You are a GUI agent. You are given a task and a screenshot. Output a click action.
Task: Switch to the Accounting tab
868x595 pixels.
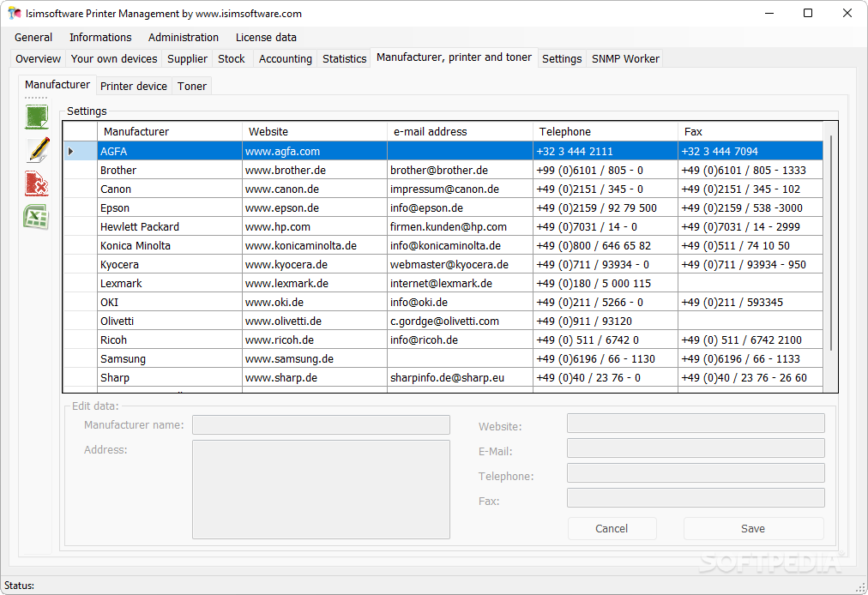(x=285, y=58)
